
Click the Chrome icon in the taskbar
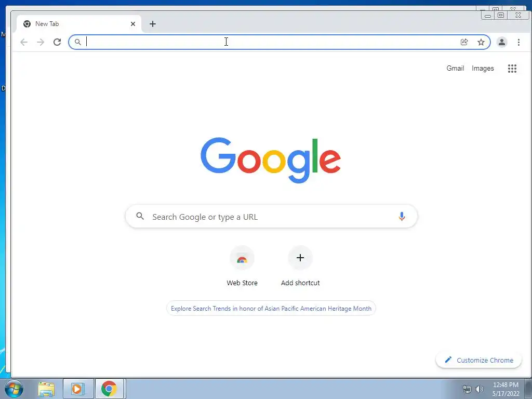click(x=109, y=389)
